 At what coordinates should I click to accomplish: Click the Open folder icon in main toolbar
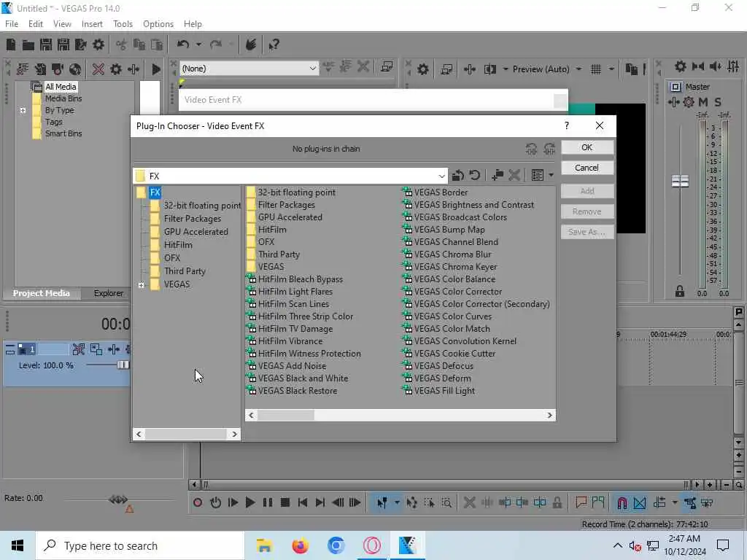[x=28, y=44]
